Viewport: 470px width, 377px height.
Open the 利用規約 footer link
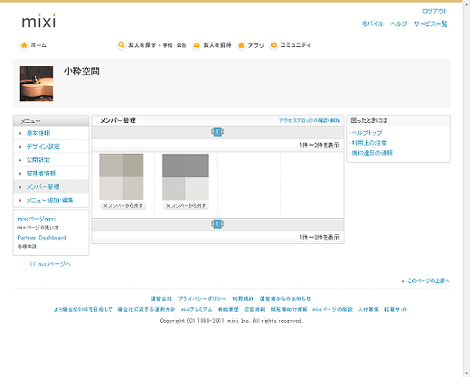[243, 299]
